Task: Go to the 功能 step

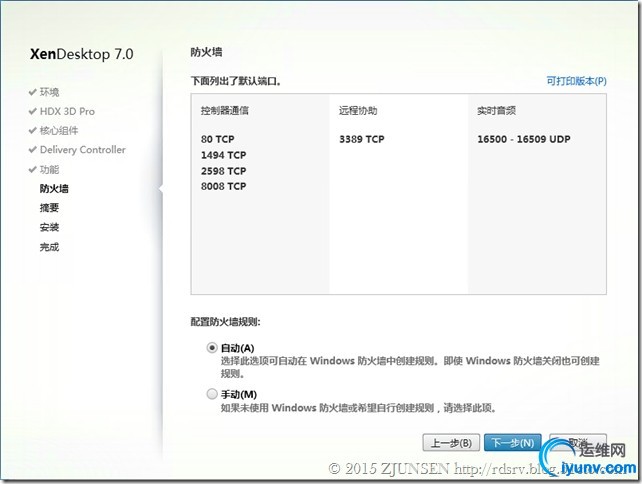Action: (50, 170)
